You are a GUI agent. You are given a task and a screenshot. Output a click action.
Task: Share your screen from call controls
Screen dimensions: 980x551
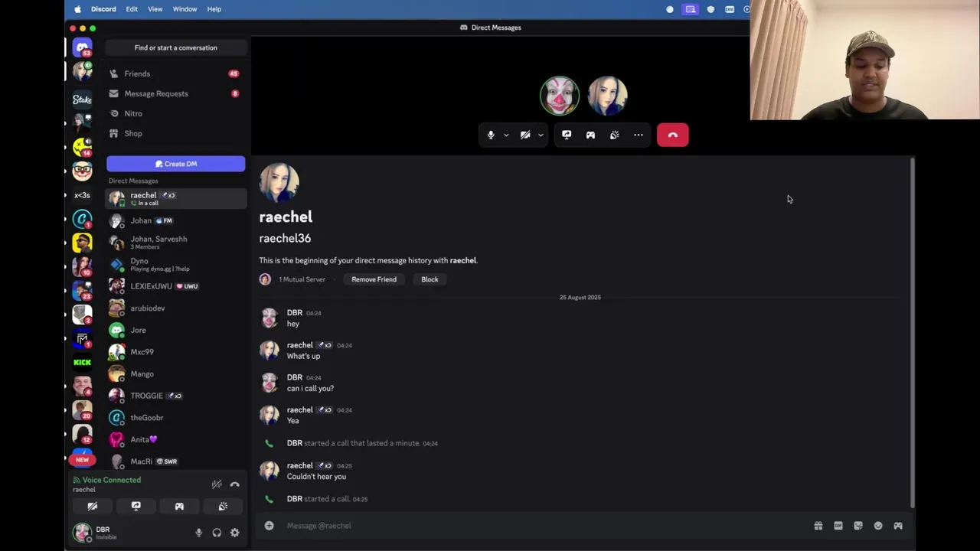[567, 135]
